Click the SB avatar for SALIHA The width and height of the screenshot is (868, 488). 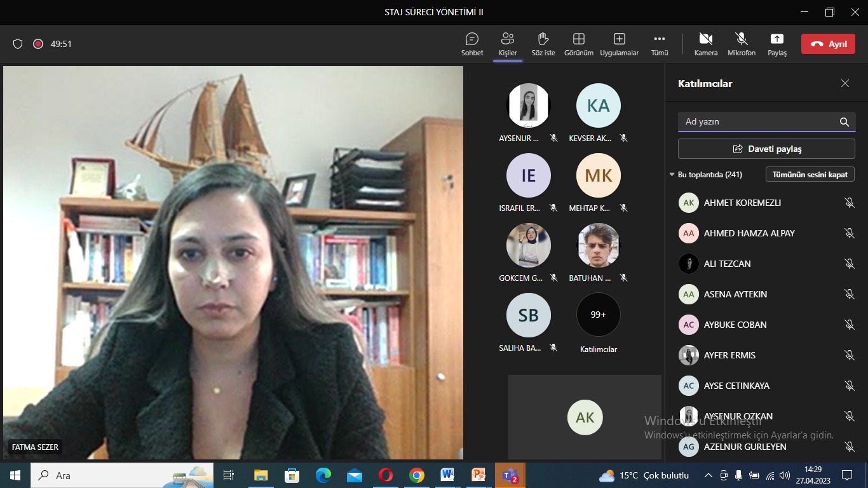coord(529,315)
